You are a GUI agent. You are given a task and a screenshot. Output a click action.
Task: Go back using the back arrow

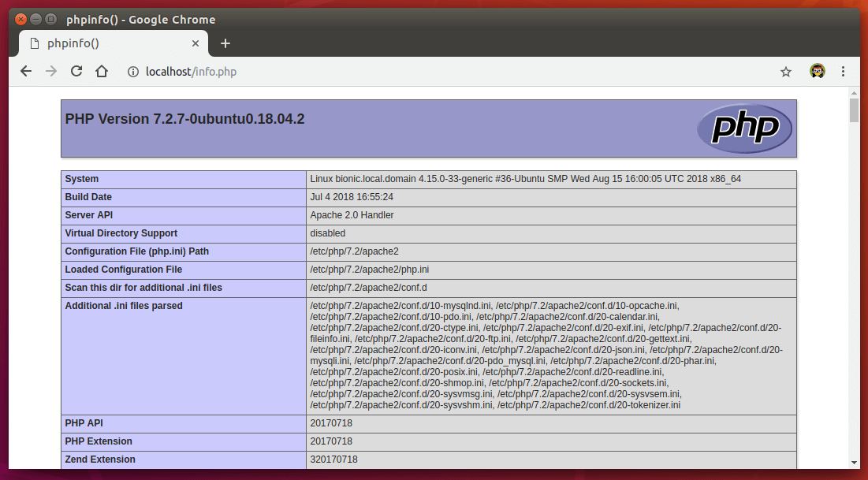point(26,72)
